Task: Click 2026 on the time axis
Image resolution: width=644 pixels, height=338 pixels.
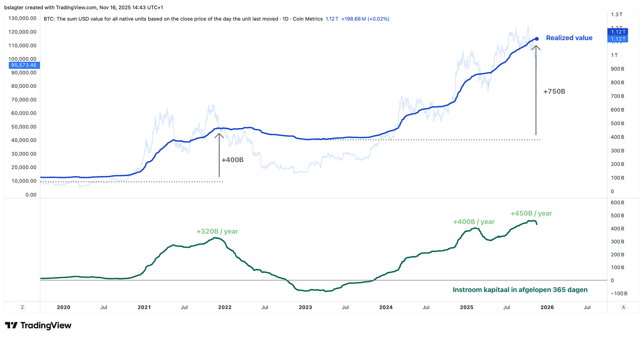Action: pyautogui.click(x=547, y=307)
